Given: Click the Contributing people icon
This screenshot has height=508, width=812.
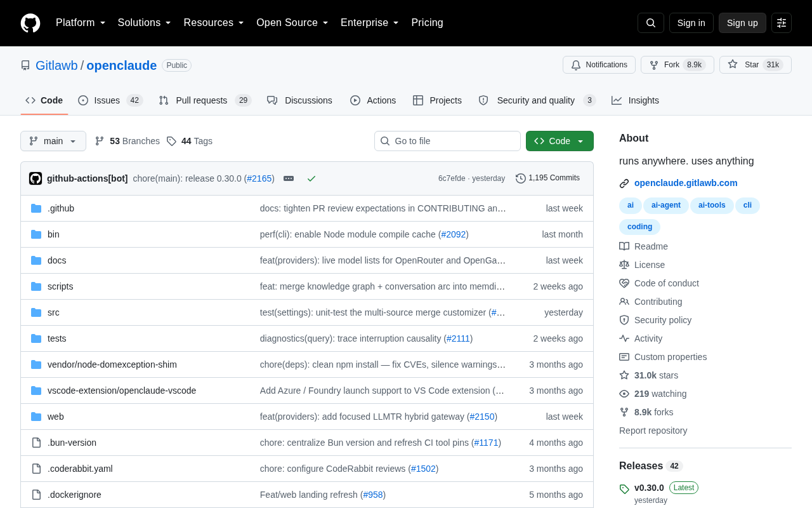Looking at the screenshot, I should [624, 302].
